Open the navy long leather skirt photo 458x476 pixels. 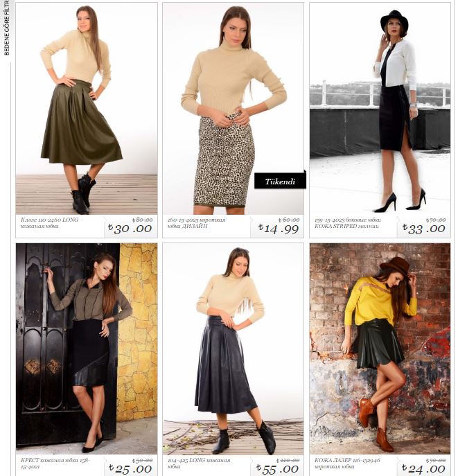pyautogui.click(x=233, y=349)
